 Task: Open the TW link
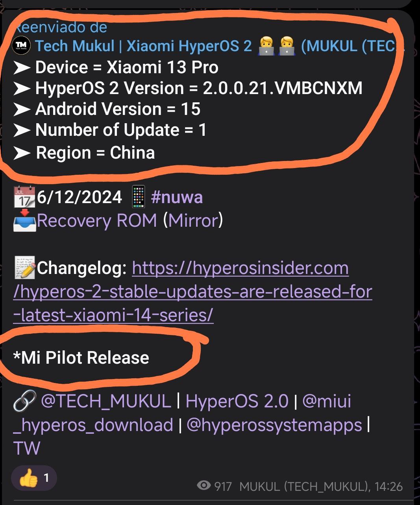pyautogui.click(x=27, y=448)
